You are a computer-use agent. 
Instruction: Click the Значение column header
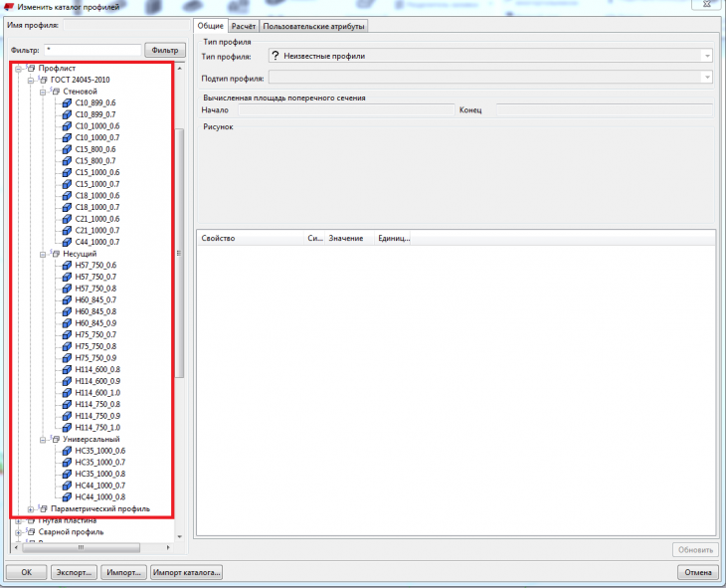(349, 238)
